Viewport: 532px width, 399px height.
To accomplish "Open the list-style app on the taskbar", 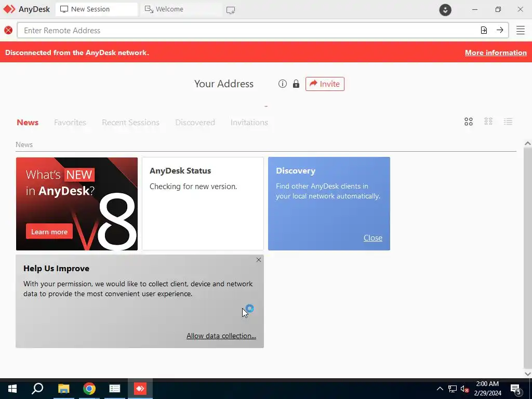I will point(115,389).
